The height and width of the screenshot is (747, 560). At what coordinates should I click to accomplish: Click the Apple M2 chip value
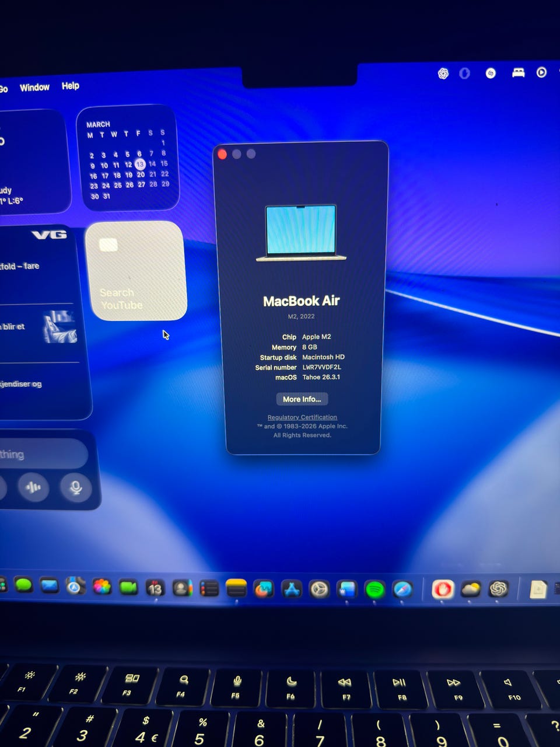(316, 337)
